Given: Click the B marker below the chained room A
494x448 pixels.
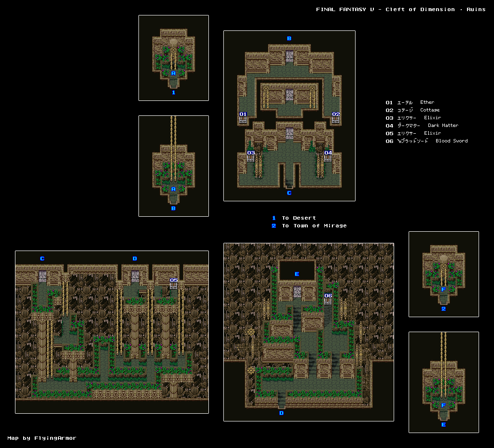Looking at the screenshot, I should pyautogui.click(x=173, y=209).
